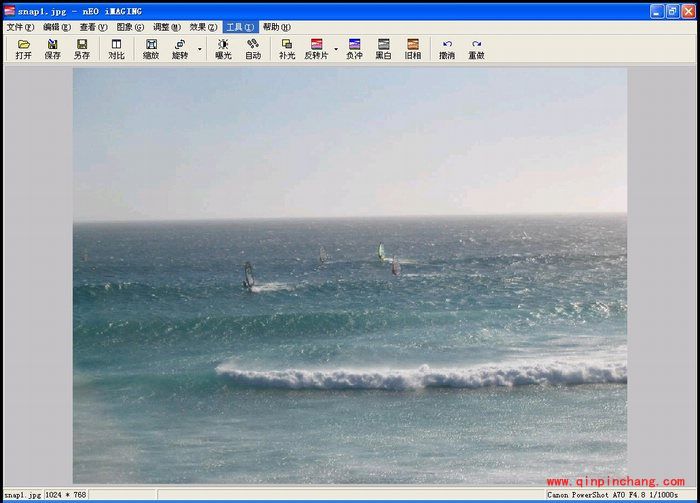This screenshot has height=503, width=700.
Task: Click the 另存 (Save As) icon
Action: pos(81,49)
